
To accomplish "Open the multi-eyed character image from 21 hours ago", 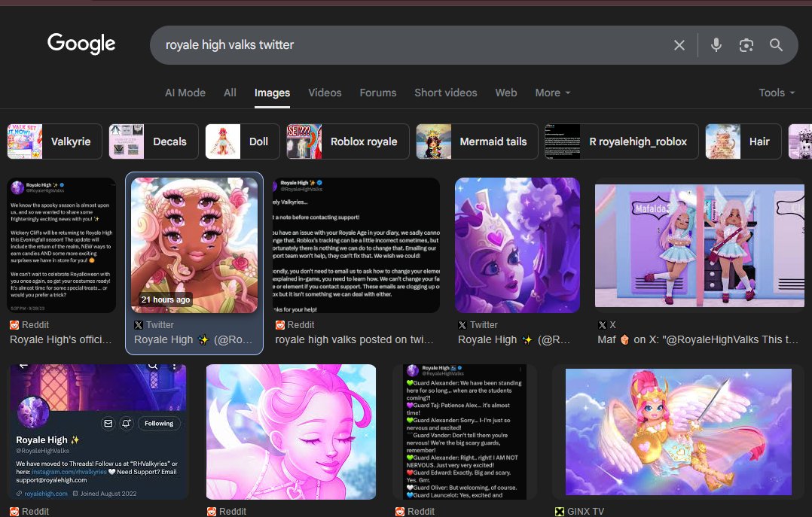I will [x=194, y=245].
